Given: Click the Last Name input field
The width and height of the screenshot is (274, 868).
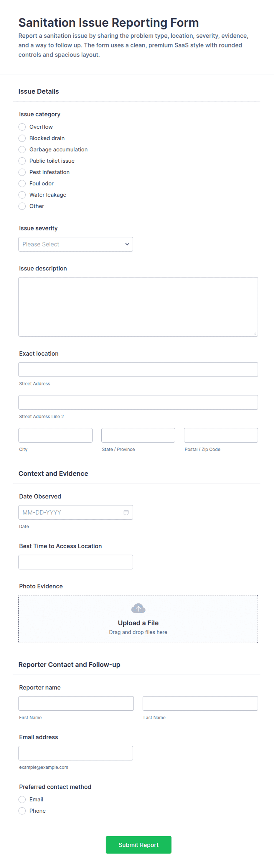Looking at the screenshot, I should (200, 703).
